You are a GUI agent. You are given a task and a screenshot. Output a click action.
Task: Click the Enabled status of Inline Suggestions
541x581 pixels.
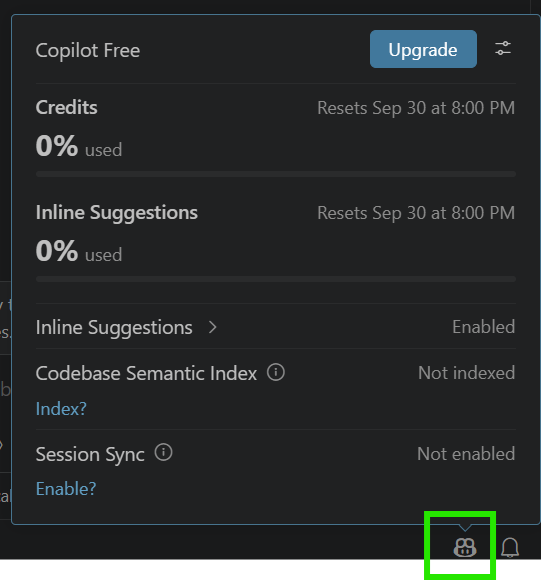(x=484, y=327)
